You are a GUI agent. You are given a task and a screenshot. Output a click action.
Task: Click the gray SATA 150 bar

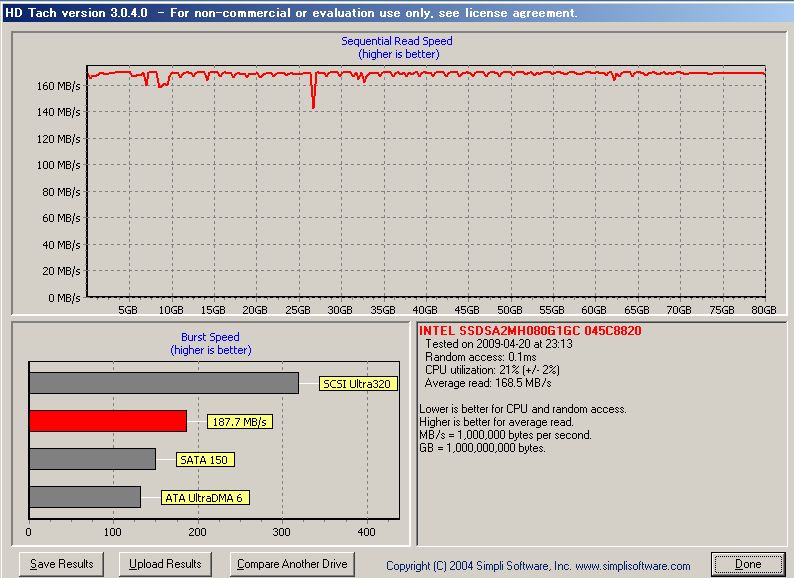click(92, 459)
